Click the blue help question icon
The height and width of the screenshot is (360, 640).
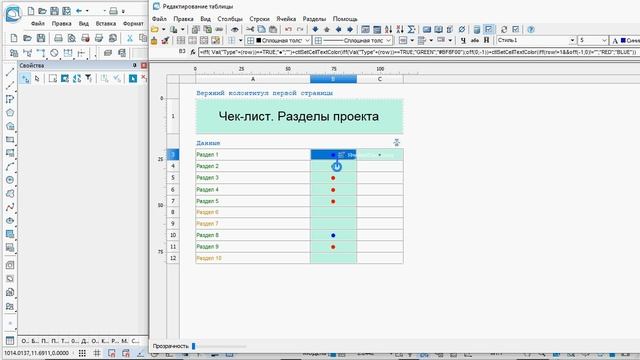[531, 29]
